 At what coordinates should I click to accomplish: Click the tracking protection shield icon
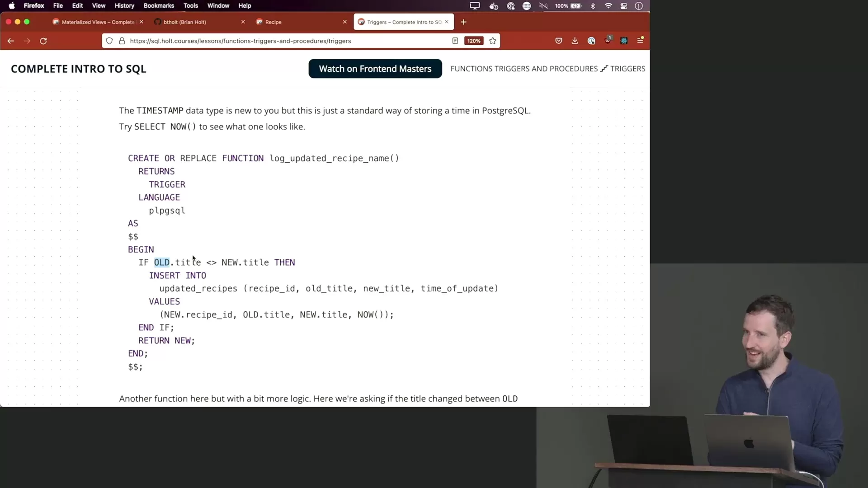click(x=109, y=41)
